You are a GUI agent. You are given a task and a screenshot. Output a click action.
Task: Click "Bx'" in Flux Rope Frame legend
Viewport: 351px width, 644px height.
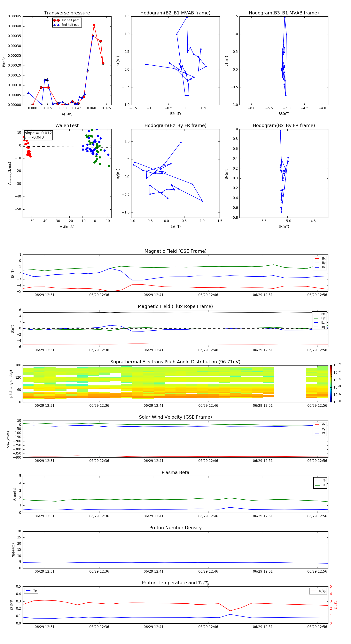click(x=320, y=314)
